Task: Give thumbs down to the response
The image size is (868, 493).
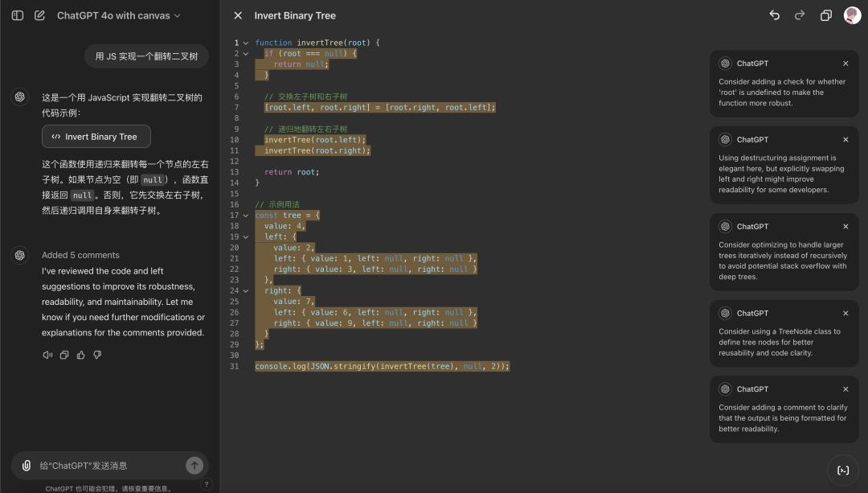Action: click(x=97, y=355)
